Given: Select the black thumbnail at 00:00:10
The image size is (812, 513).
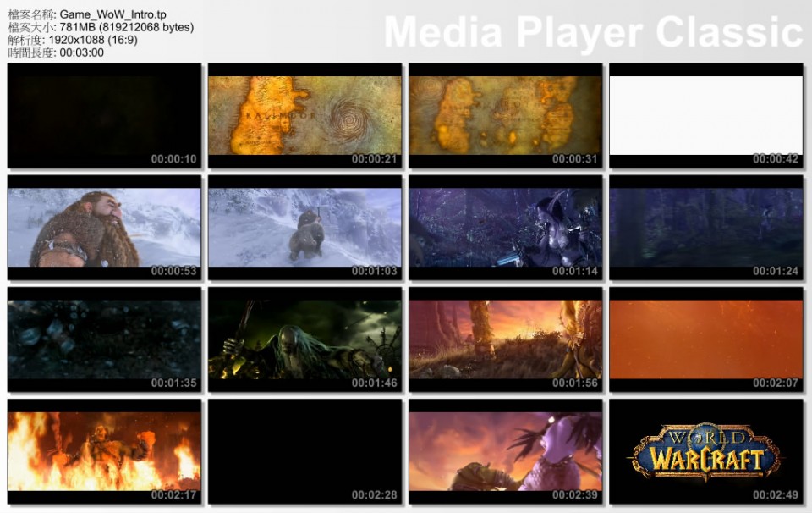Looking at the screenshot, I should click(104, 116).
